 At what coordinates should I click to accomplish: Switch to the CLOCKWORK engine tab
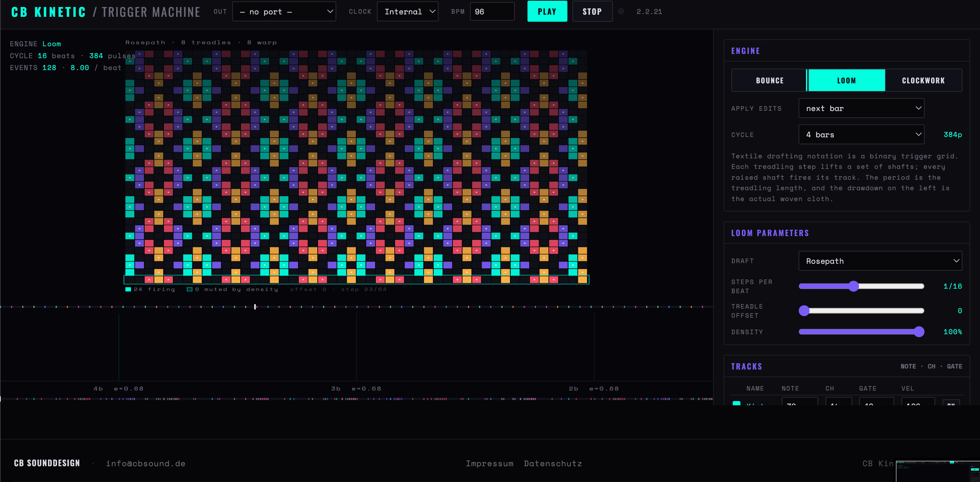coord(923,80)
